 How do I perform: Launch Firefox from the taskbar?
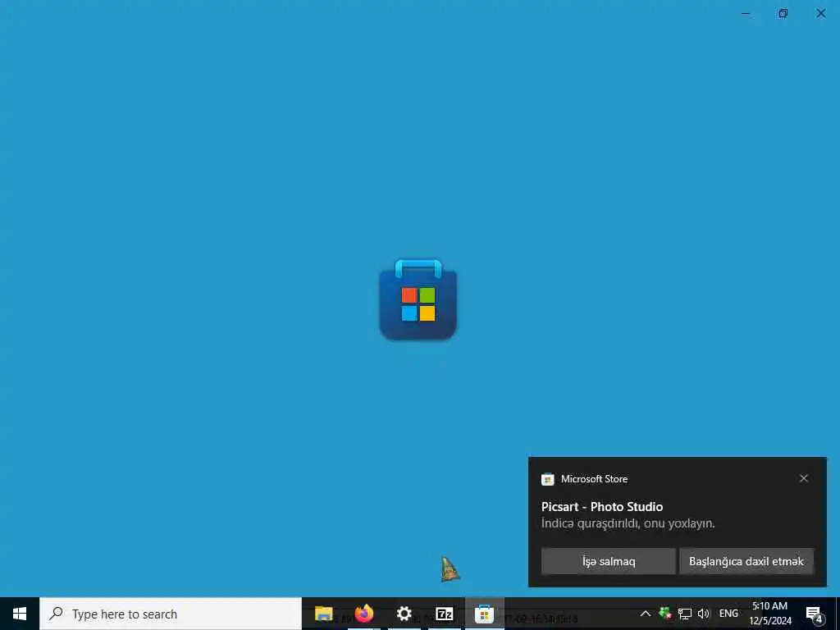click(364, 614)
